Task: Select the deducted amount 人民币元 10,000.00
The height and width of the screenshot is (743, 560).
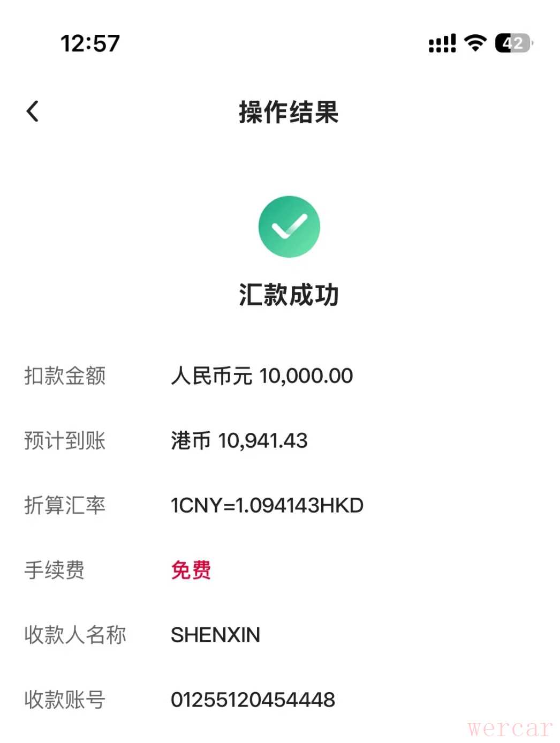Action: click(x=262, y=376)
